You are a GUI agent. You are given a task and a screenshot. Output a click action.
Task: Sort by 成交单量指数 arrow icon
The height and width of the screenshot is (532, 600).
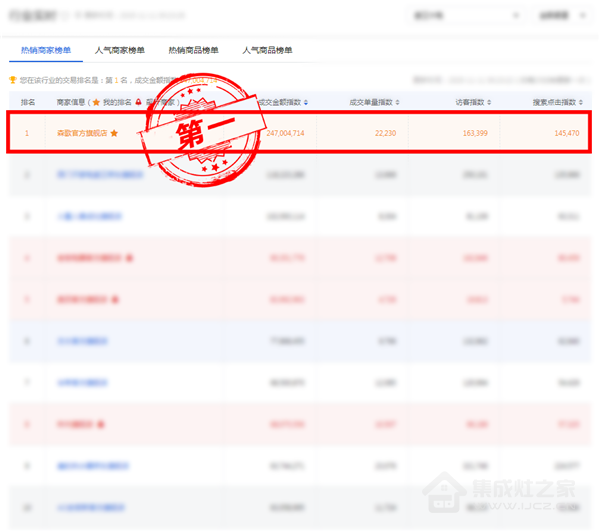tap(397, 103)
